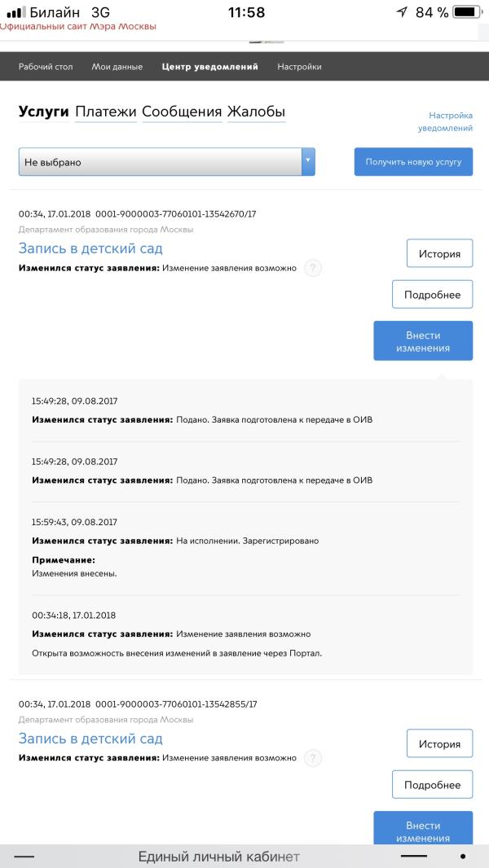Click the help question mark in first application
Viewport: 489px width, 868px height.
coord(313,269)
